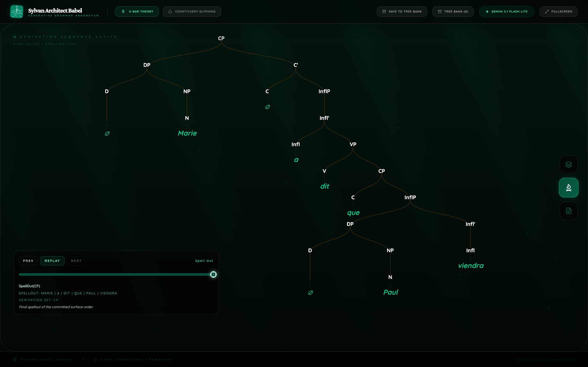Image resolution: width=588 pixels, height=367 pixels.
Task: Click the tree logo next to Sylvan Architect Babel
Action: point(17,11)
